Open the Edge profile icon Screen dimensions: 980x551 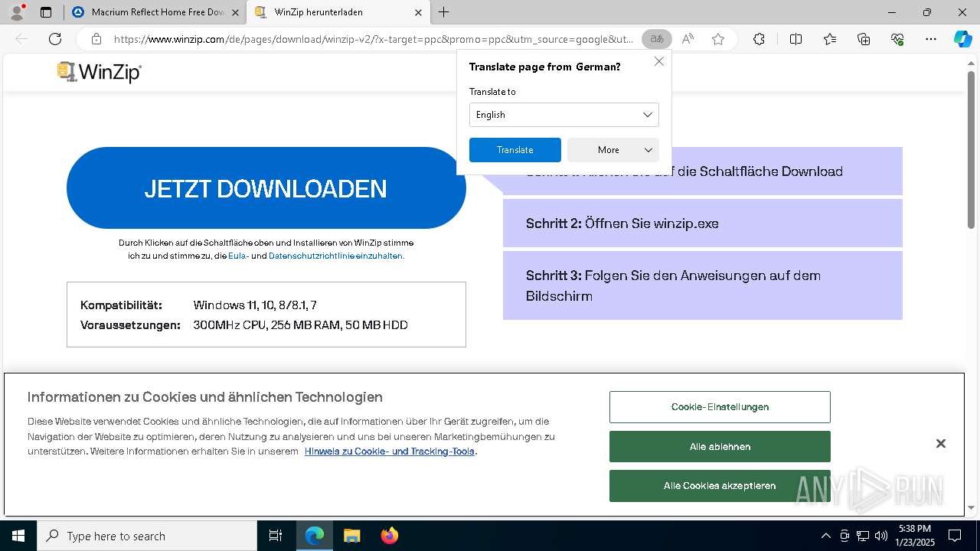point(16,12)
